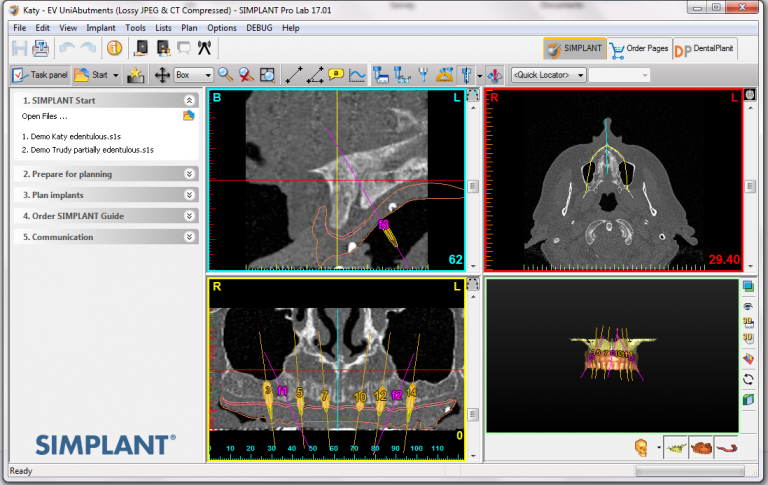This screenshot has width=768, height=485.
Task: Click the Start folder button
Action: (91, 75)
